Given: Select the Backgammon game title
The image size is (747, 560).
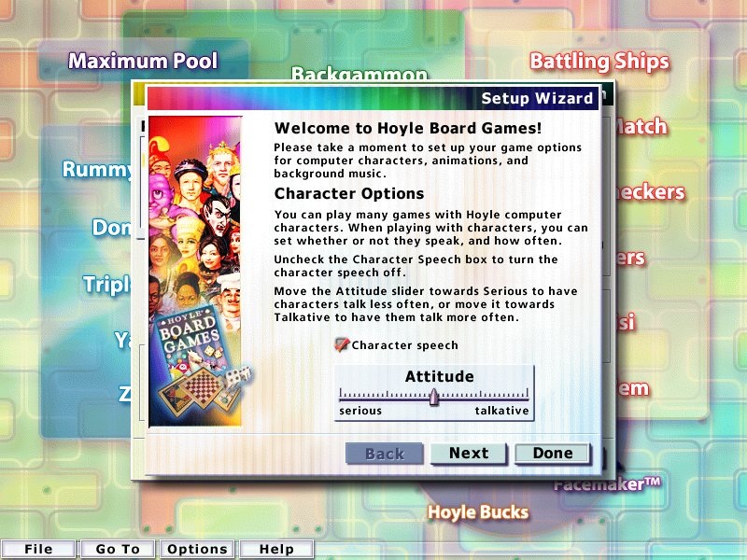Looking at the screenshot, I should 359,74.
